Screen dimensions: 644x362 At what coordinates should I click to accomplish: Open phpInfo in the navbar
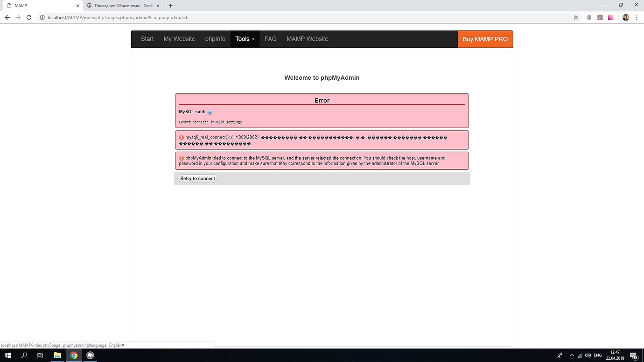point(215,39)
